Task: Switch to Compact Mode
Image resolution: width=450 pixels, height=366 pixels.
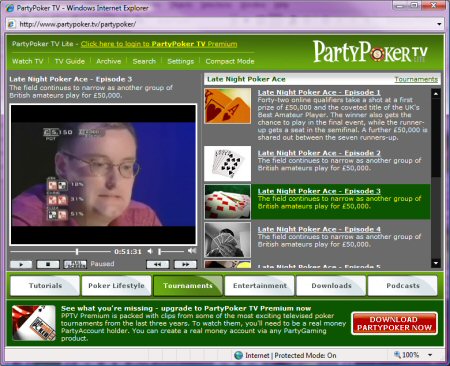Action: 230,61
